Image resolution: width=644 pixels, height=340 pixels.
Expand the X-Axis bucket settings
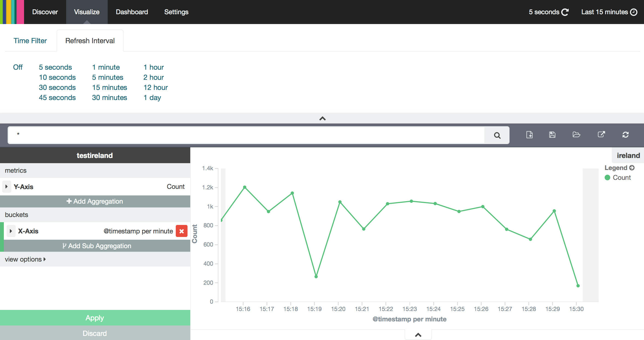11,231
